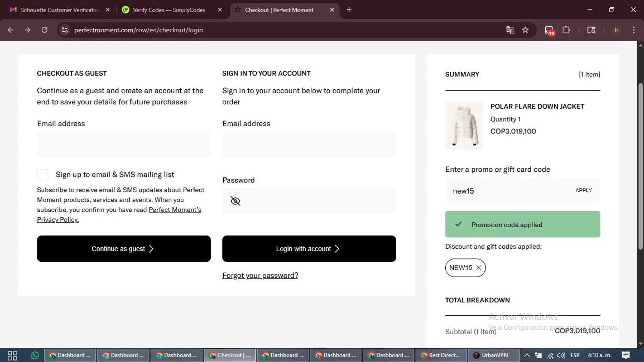Click the volume speaker tray icon
644x362 pixels.
pos(561,356)
